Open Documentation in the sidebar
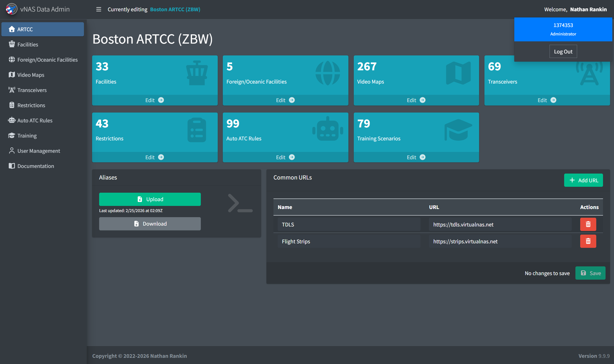614x364 pixels. (x=43, y=166)
